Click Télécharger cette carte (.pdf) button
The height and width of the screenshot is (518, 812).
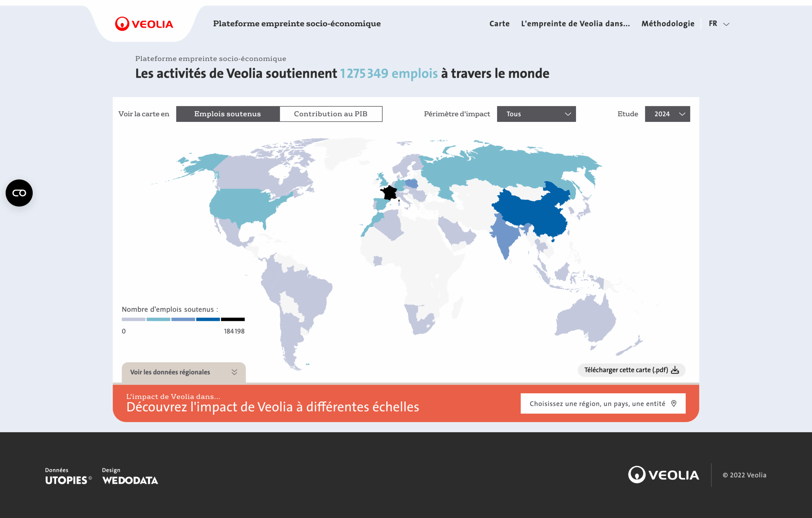626,370
